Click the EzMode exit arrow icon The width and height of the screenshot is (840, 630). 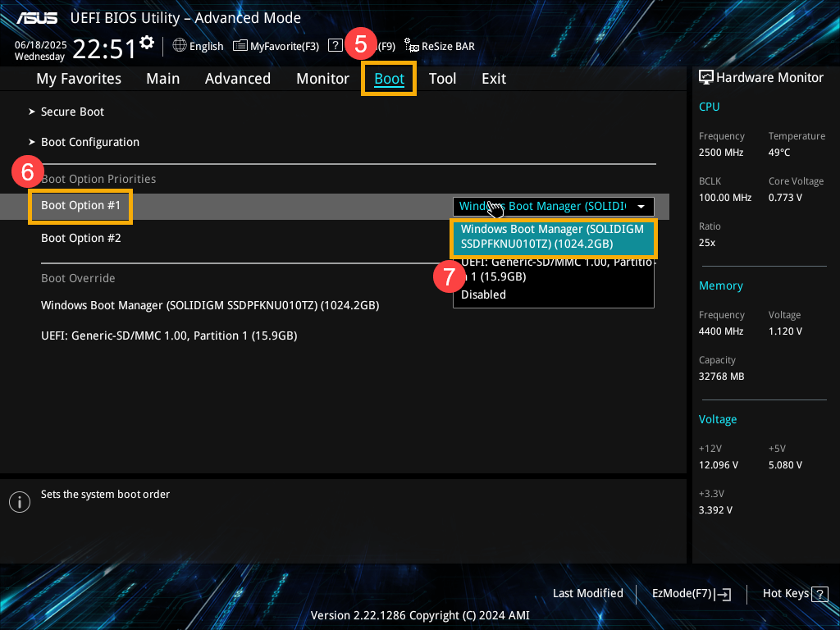(x=723, y=594)
